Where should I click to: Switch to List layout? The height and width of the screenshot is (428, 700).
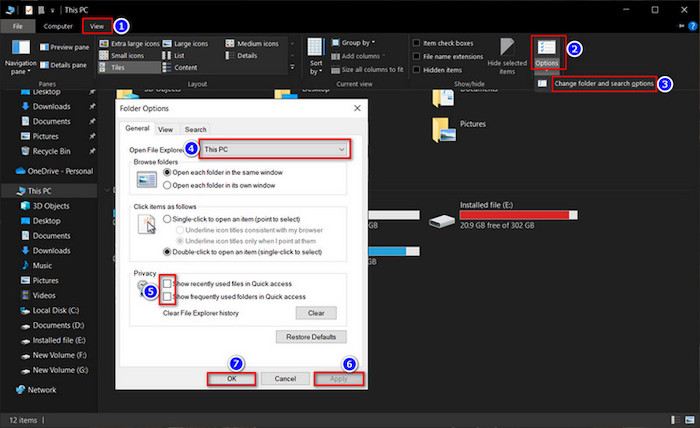point(174,55)
